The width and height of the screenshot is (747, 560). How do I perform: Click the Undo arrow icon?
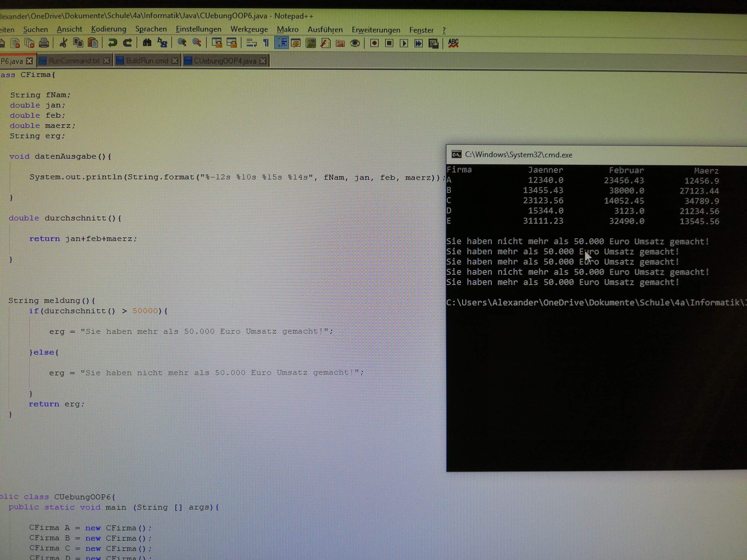[x=112, y=43]
